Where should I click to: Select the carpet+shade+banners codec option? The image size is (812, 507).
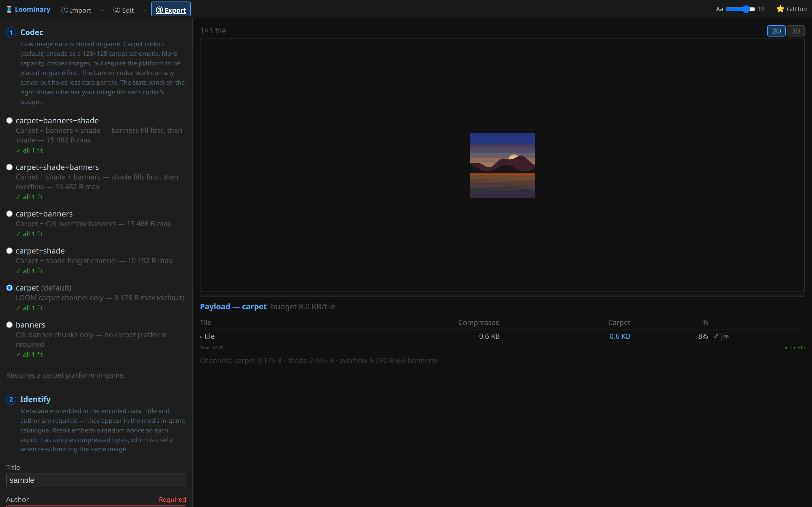pyautogui.click(x=9, y=167)
